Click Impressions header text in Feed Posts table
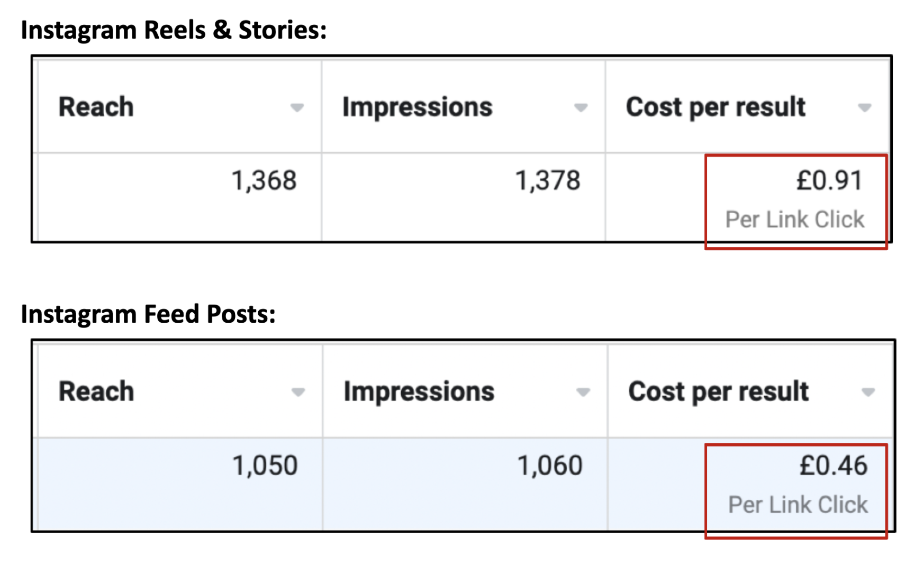This screenshot has height=565, width=924. [419, 391]
